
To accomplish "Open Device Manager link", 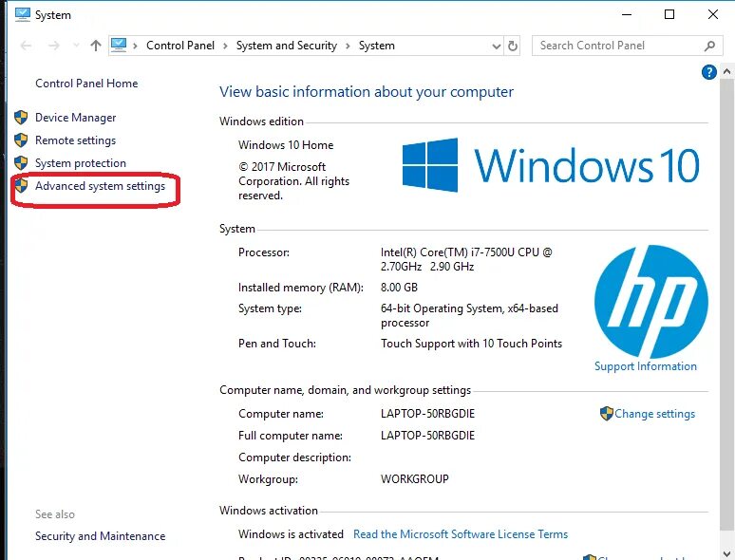I will (75, 118).
